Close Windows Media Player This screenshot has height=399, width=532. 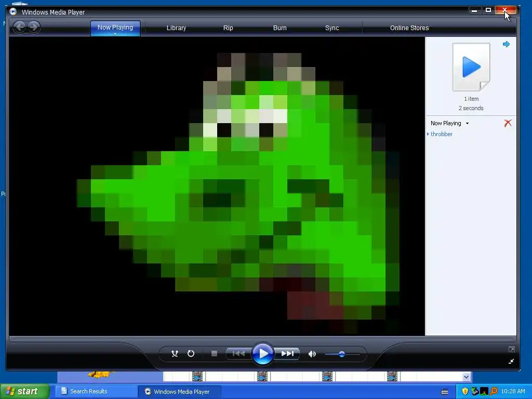(x=506, y=10)
